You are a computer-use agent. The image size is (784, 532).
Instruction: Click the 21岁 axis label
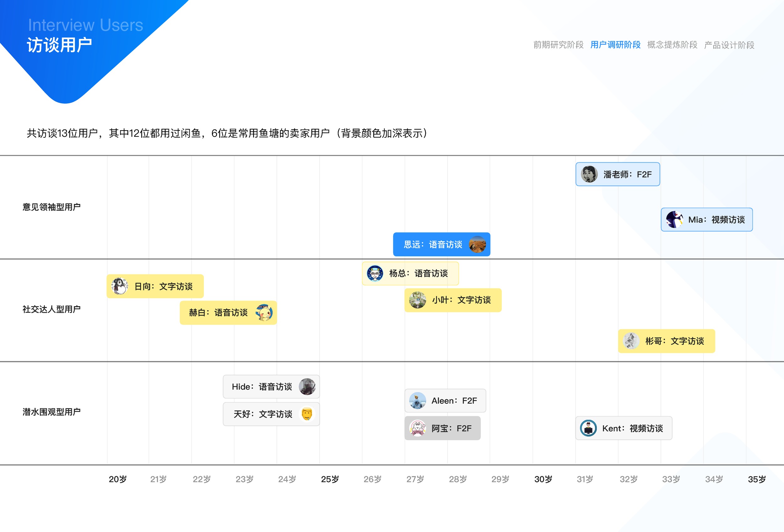coord(158,479)
